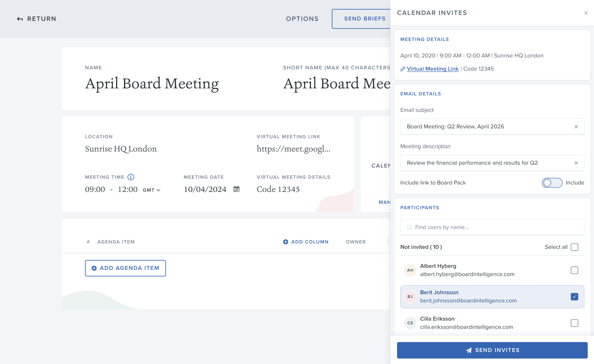Clear the email subject field
This screenshot has width=594, height=364.
click(x=576, y=127)
